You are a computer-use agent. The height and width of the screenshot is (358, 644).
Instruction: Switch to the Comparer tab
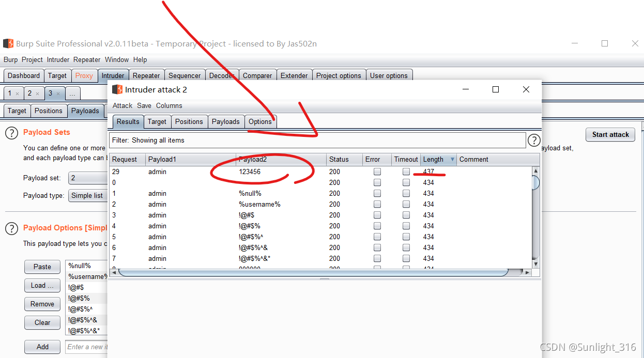point(257,75)
